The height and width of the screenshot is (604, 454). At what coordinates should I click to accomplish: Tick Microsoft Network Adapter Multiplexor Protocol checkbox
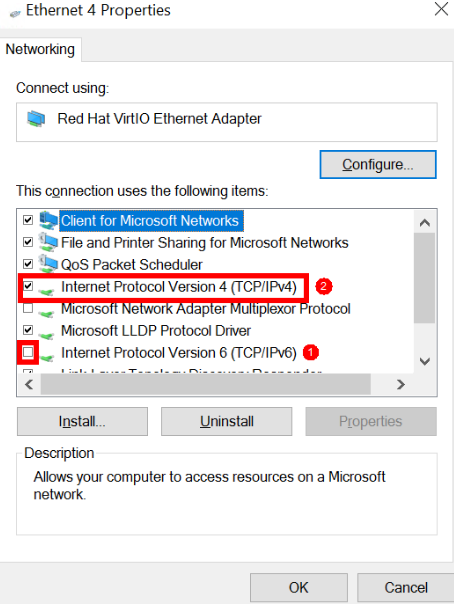28,308
